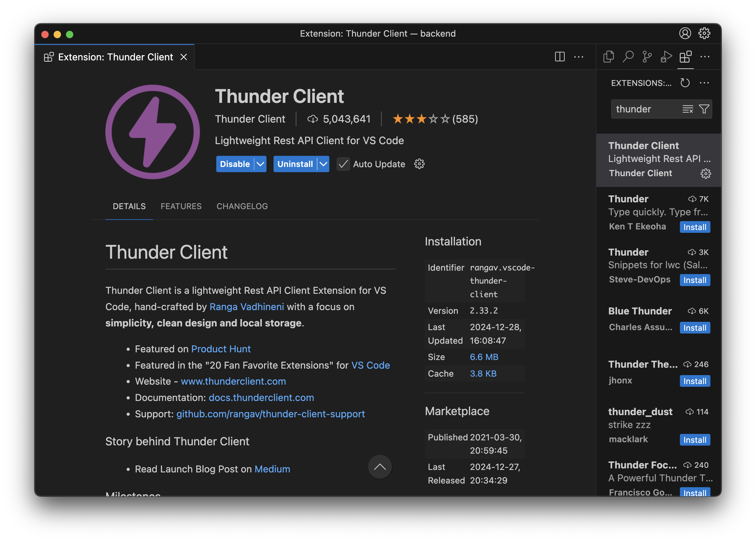Viewport: 756px width, 542px height.
Task: Open the Source Control icon
Action: (x=647, y=57)
